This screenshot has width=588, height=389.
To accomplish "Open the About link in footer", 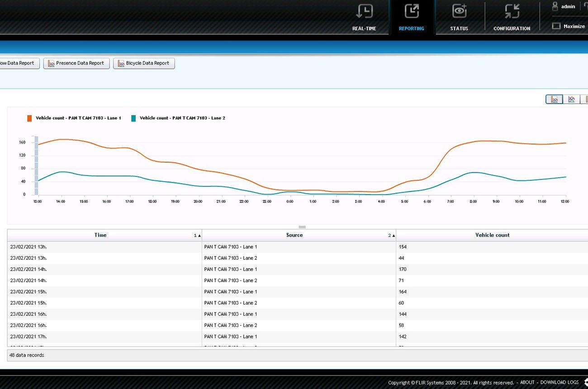I will 527,382.
